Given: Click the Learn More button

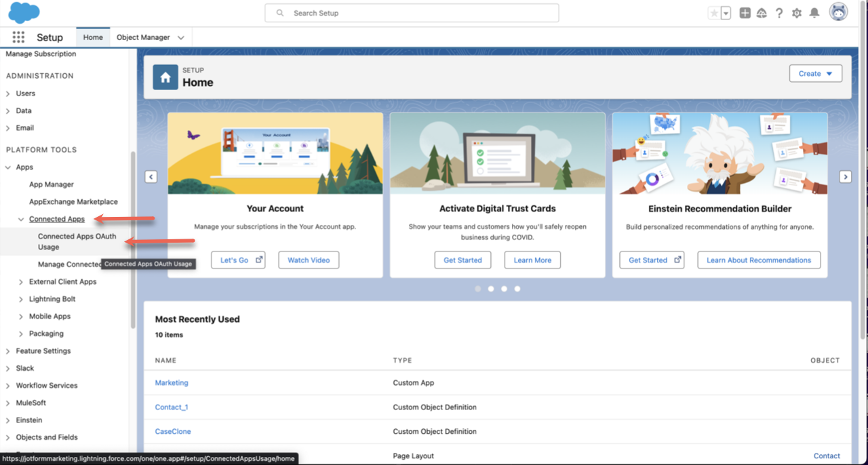Looking at the screenshot, I should pos(532,260).
